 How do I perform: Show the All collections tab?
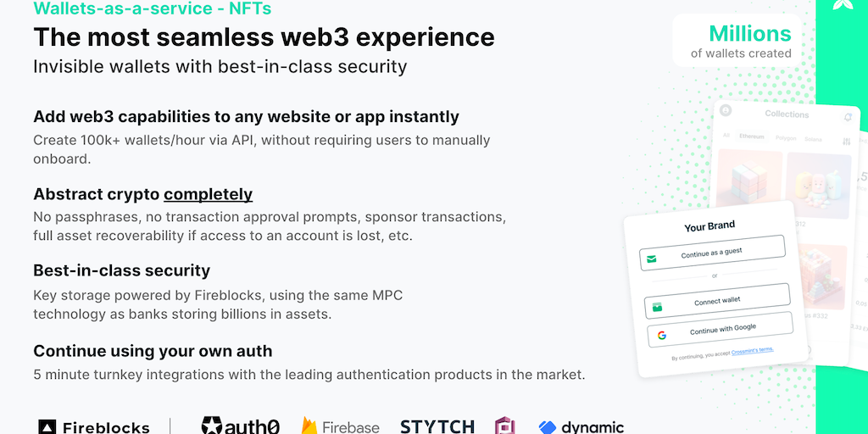coord(726,136)
